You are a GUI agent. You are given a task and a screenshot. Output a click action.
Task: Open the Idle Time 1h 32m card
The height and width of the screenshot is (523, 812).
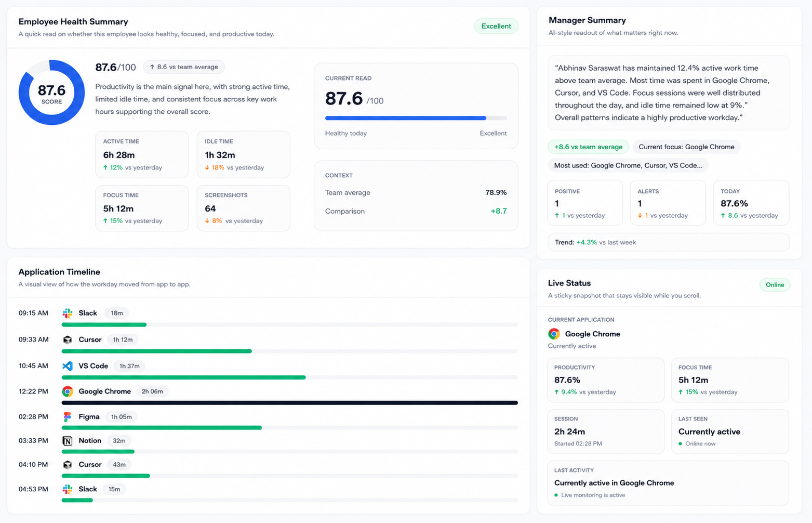[x=244, y=154]
